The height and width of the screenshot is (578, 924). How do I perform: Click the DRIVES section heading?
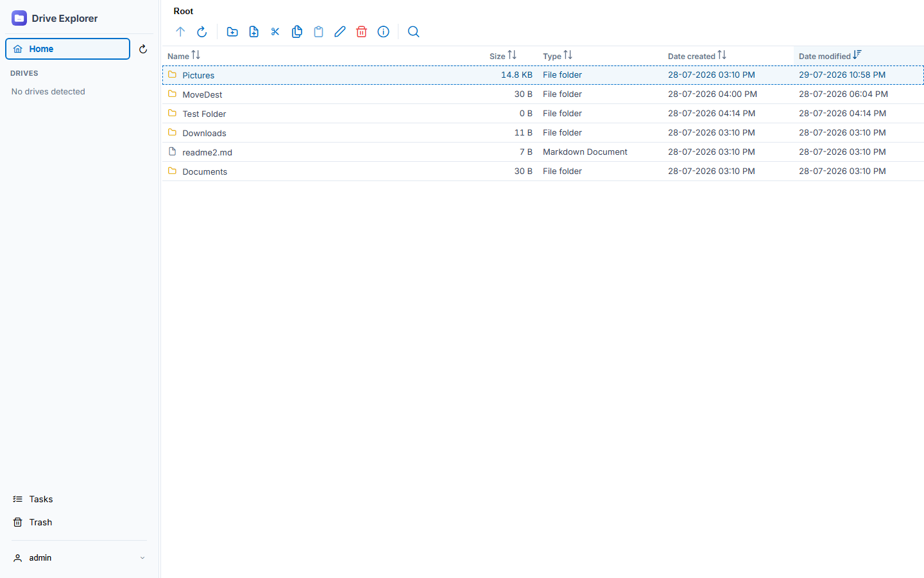24,73
